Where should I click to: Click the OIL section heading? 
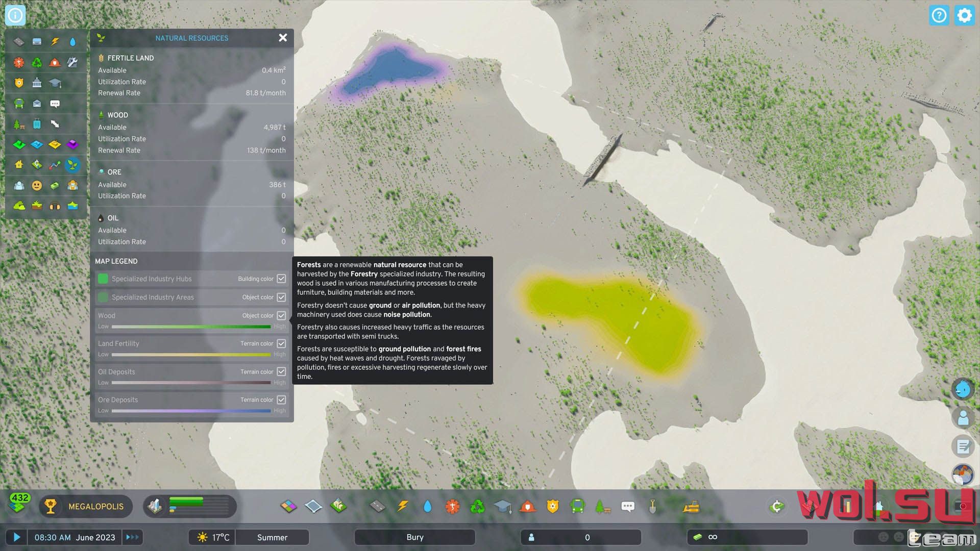pyautogui.click(x=113, y=218)
